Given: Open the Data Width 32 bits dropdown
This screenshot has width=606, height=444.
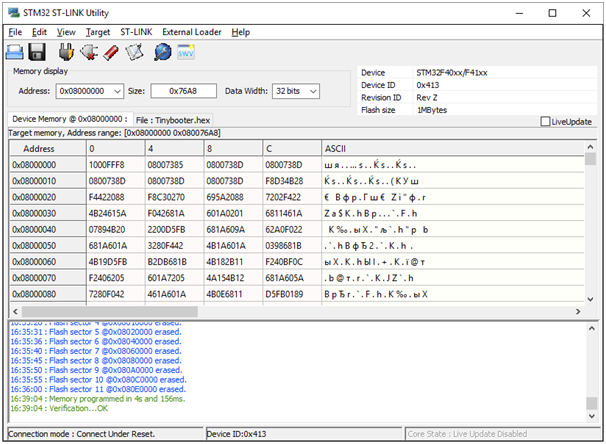Looking at the screenshot, I should point(313,91).
